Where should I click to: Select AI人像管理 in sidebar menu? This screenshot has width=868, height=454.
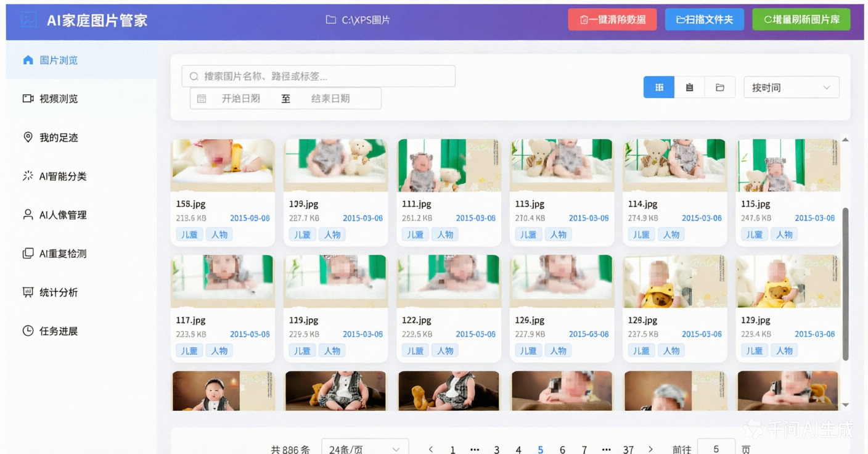(x=81, y=215)
